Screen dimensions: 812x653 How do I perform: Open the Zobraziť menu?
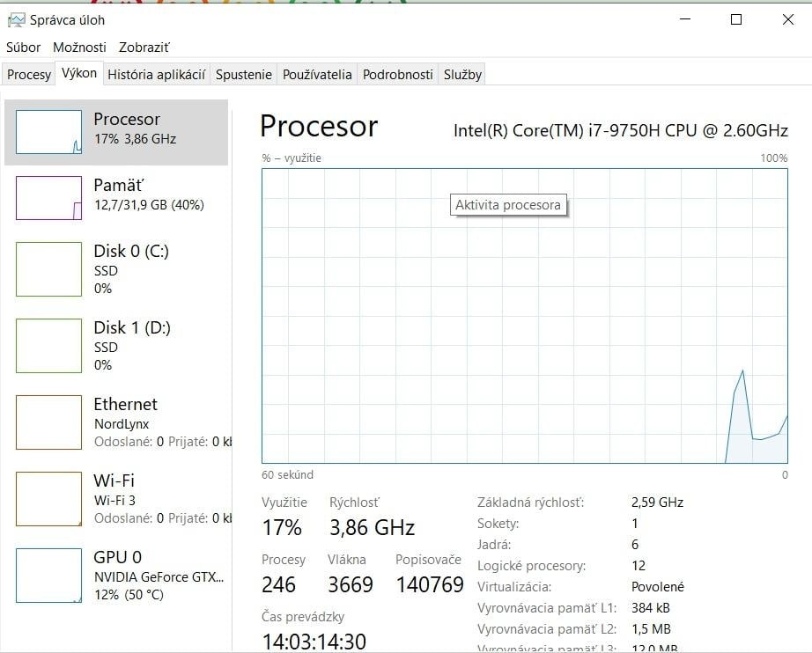143,47
